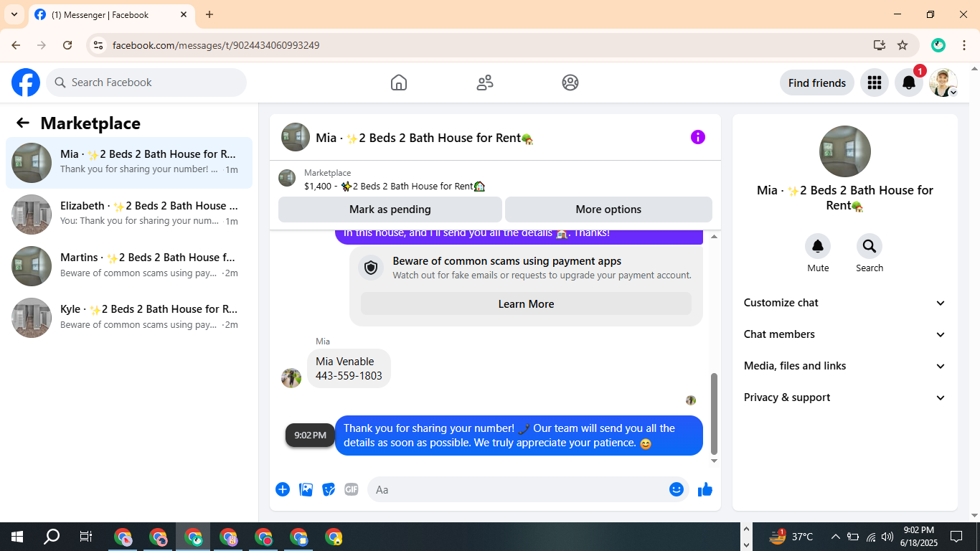Open Elizabeth's house rent conversation

[x=129, y=215]
